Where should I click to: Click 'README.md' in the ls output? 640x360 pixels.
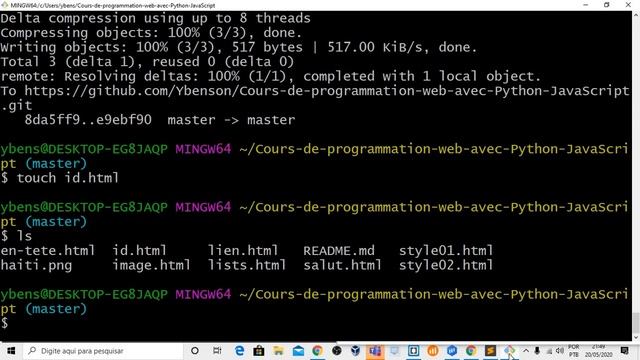(339, 250)
